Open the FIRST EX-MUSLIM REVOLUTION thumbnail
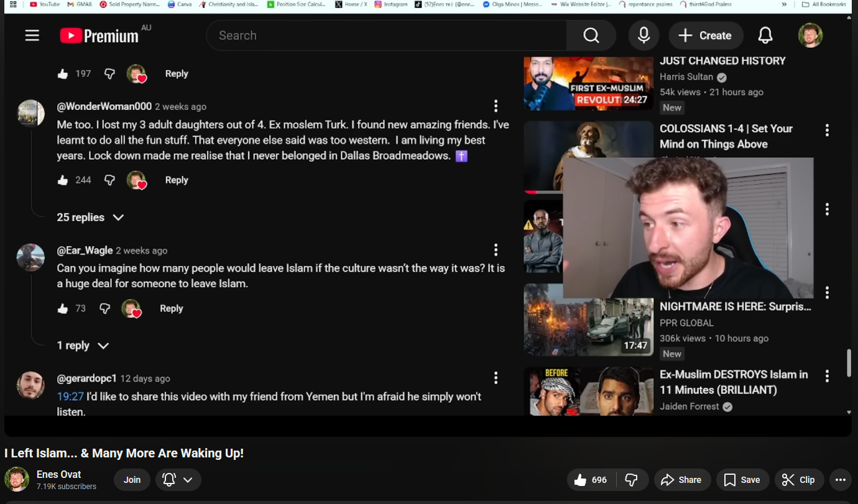Screen dimensions: 858x504 pos(588,83)
